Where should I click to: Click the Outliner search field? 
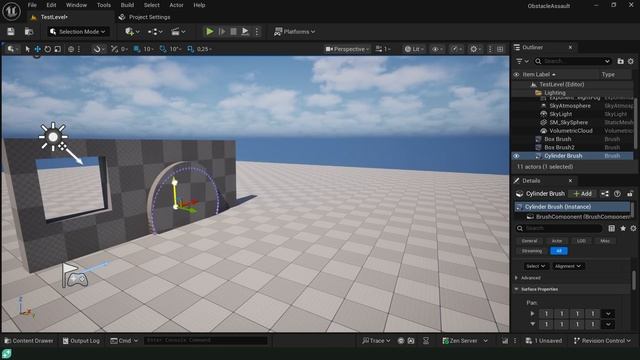pyautogui.click(x=573, y=61)
